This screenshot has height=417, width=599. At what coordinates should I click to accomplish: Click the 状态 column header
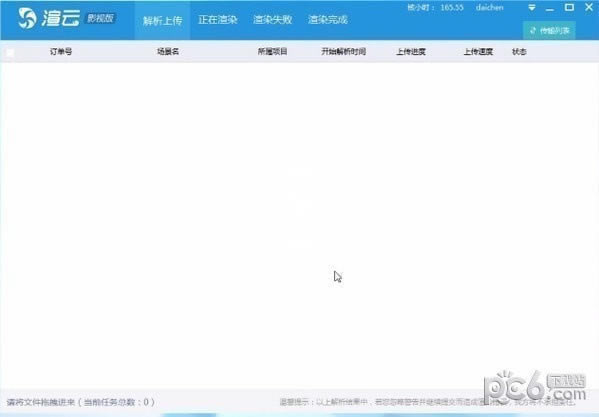(x=519, y=52)
